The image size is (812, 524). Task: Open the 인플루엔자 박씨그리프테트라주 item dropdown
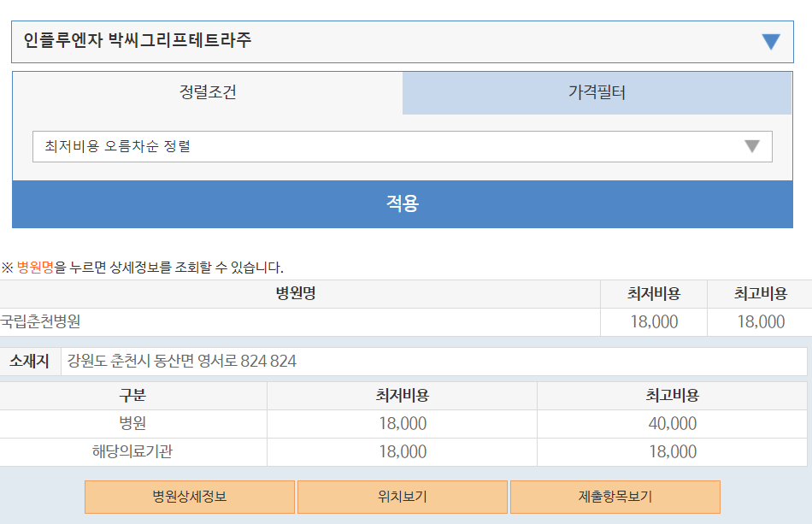[403, 42]
